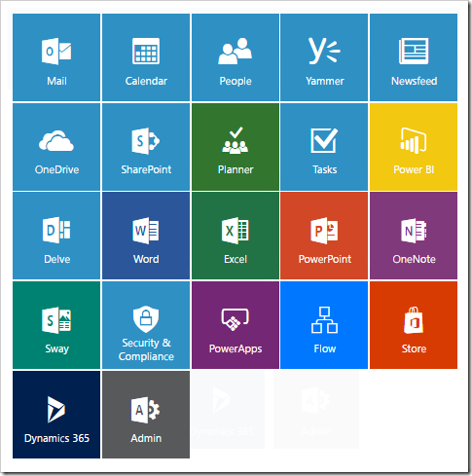Launch the SharePoint tile
The image size is (472, 476).
[x=146, y=147]
